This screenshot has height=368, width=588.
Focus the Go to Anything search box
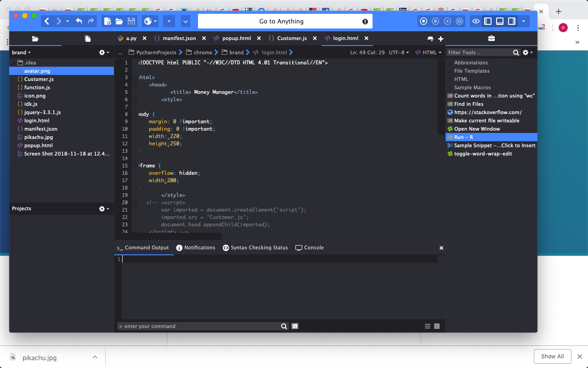coord(285,21)
